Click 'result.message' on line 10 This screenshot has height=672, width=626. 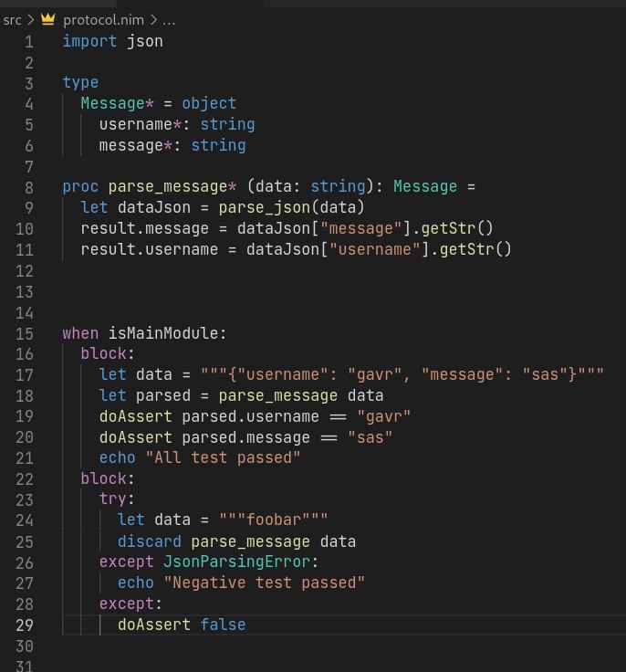(145, 228)
